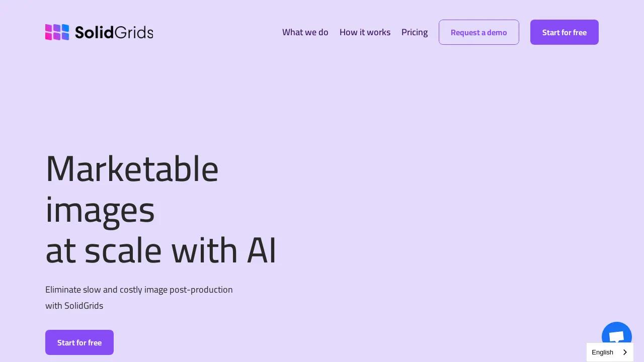Click the AI text in the headline
Screen dimensions: 644x362
tap(262, 250)
